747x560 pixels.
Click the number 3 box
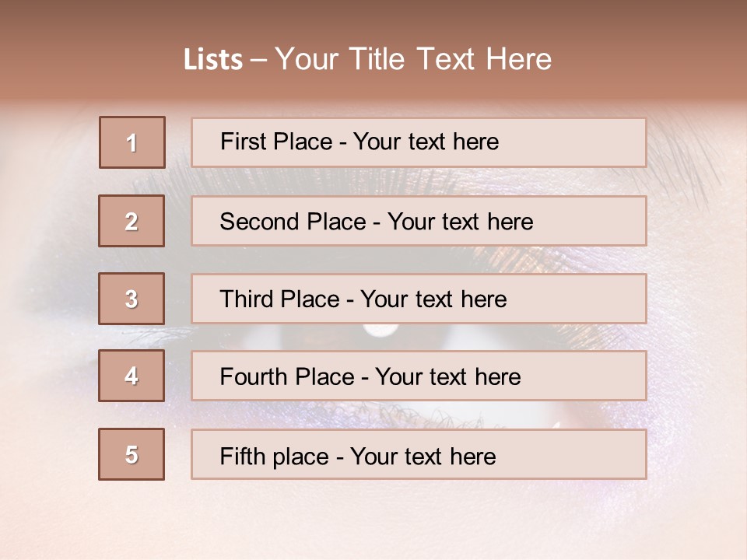point(132,299)
